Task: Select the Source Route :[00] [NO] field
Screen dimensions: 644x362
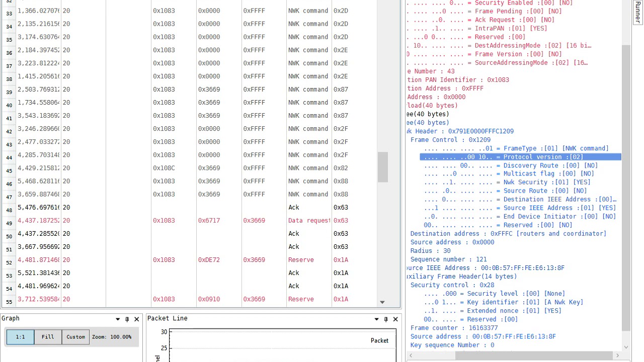Action: click(x=505, y=191)
